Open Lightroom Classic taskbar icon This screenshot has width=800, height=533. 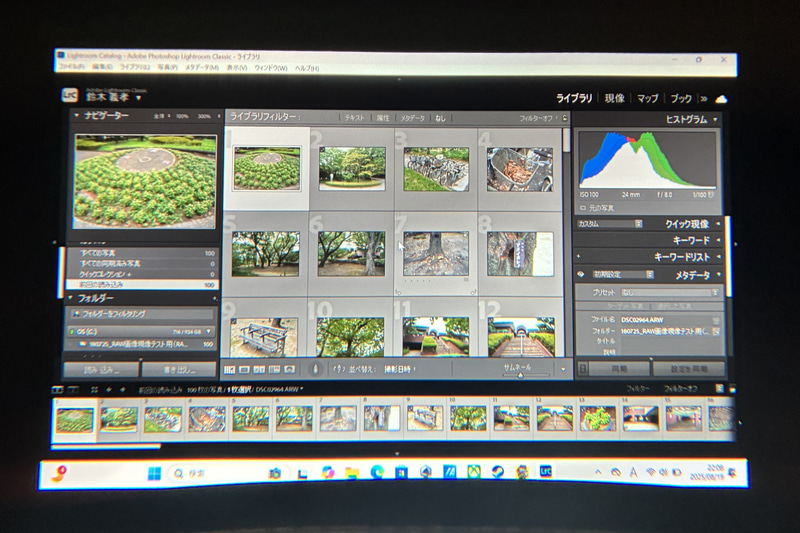[x=546, y=472]
